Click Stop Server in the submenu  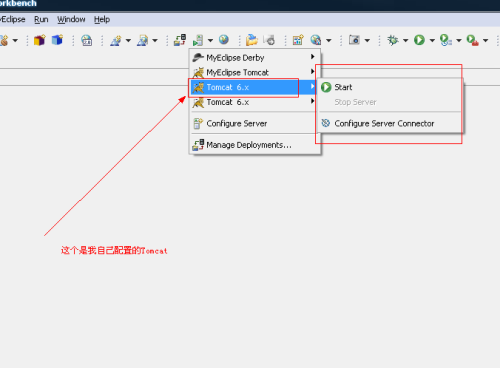tap(390, 102)
